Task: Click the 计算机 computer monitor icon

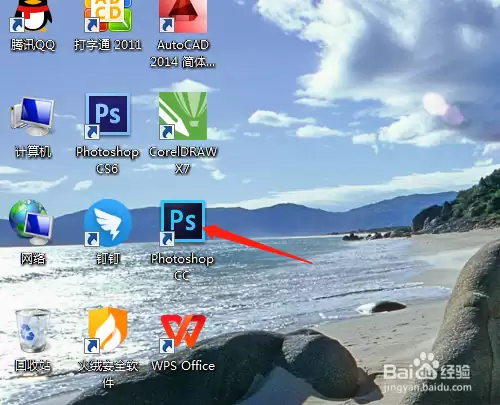Action: (32, 116)
